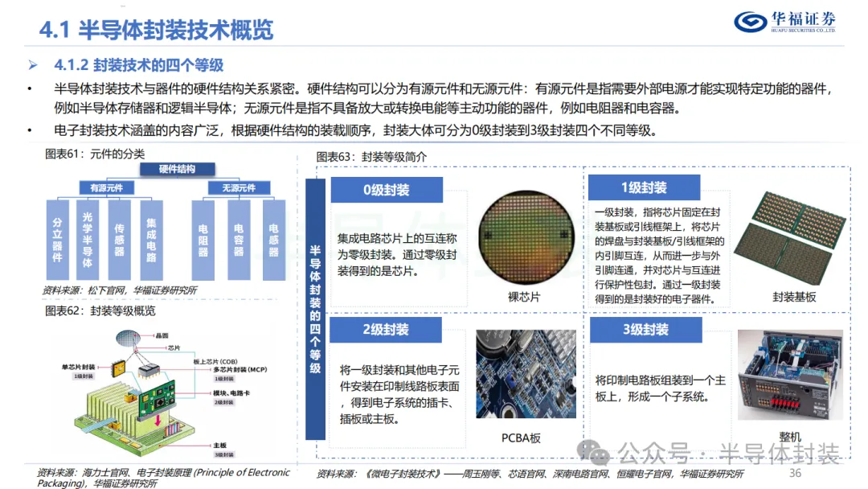868x489 pixels.
Task: Click the paragraph starting 电子封装技术涵盖
Action: pos(355,131)
